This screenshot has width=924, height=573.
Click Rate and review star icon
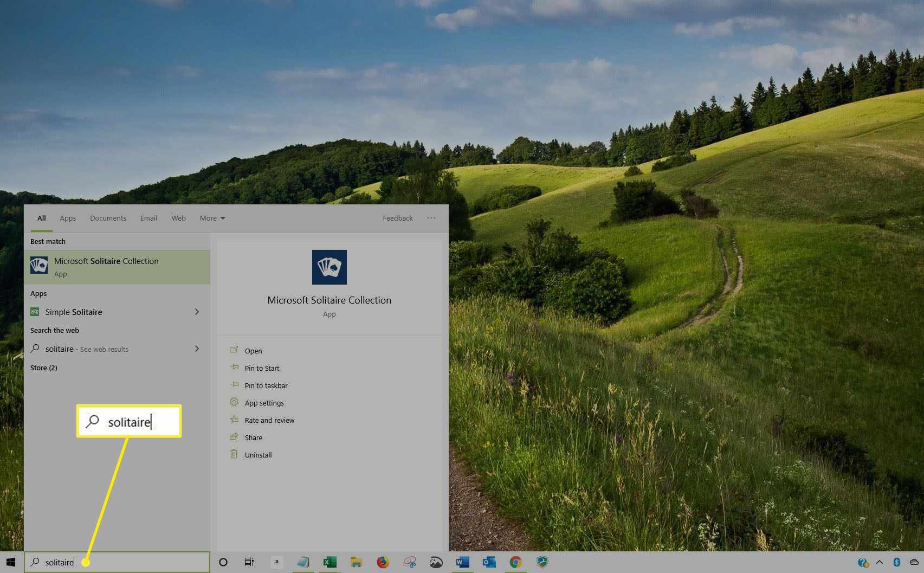click(234, 420)
